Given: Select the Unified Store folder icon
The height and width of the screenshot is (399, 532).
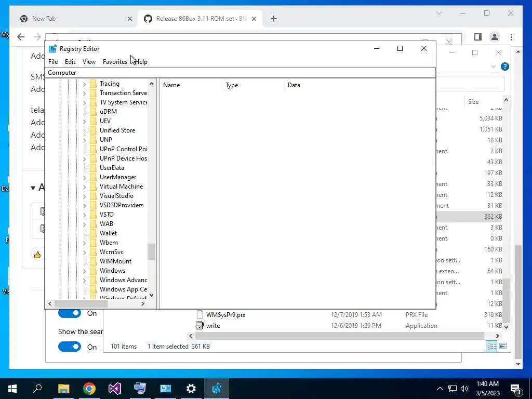Looking at the screenshot, I should [94, 130].
